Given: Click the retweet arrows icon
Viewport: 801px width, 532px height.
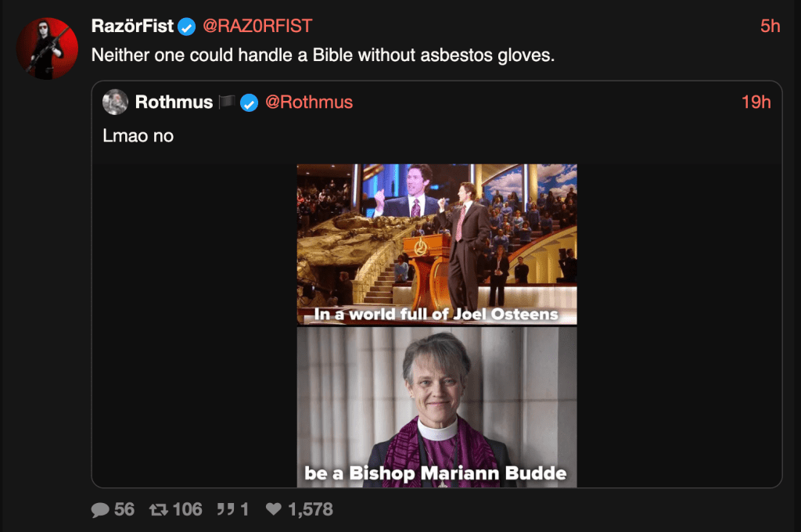Looking at the screenshot, I should pos(158,510).
